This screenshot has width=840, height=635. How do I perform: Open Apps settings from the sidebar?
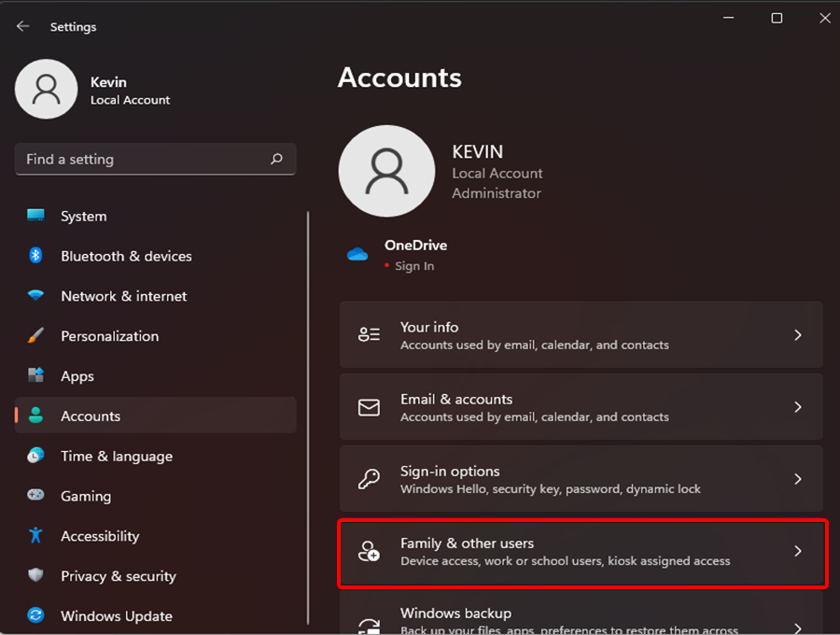(x=35, y=375)
